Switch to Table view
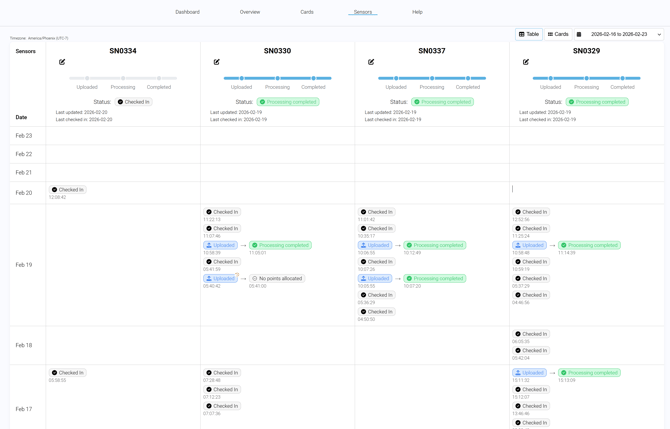 coord(529,34)
